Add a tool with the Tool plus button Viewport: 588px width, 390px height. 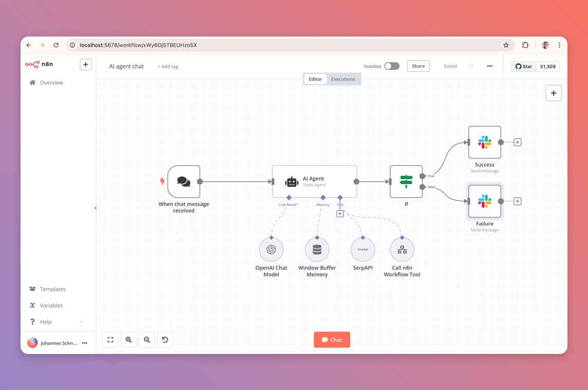click(340, 214)
